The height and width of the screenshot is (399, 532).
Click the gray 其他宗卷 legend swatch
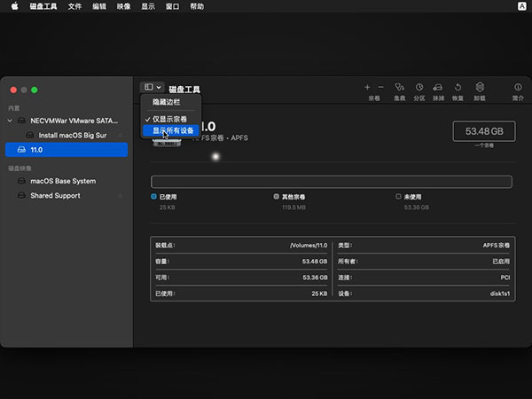(x=276, y=197)
